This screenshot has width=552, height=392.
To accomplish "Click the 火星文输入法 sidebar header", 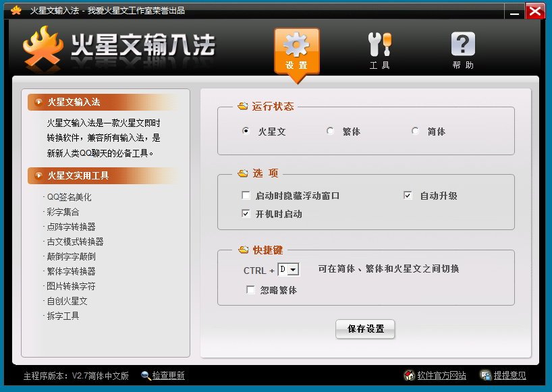I will tap(104, 102).
